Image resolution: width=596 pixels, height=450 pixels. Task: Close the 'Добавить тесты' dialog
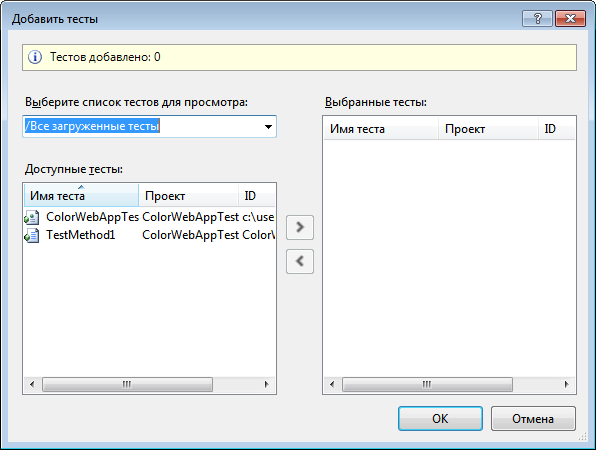pyautogui.click(x=570, y=18)
